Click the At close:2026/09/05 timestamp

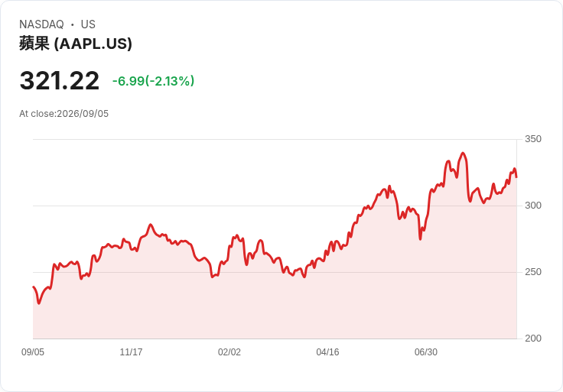click(x=64, y=114)
